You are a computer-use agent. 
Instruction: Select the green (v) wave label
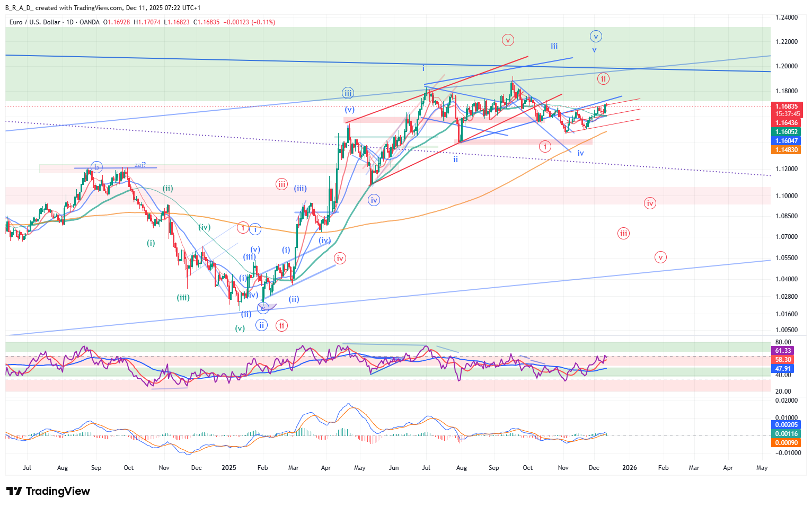click(240, 328)
